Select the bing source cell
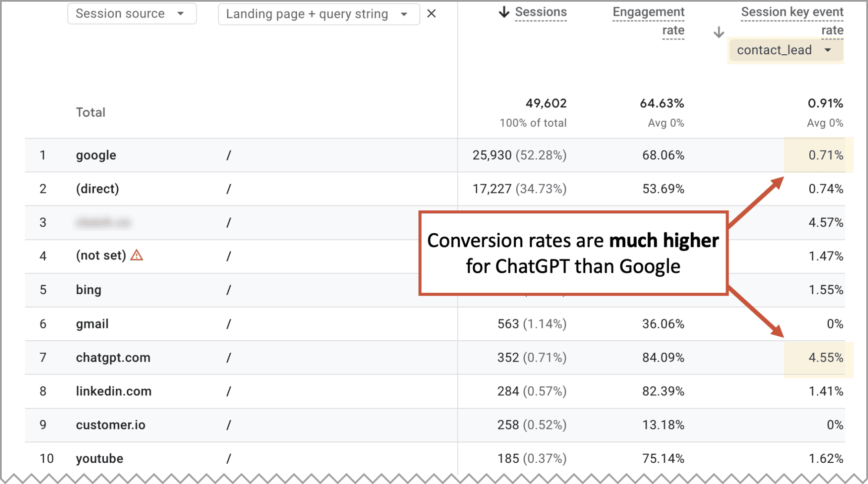This screenshot has height=484, width=868. (x=89, y=290)
